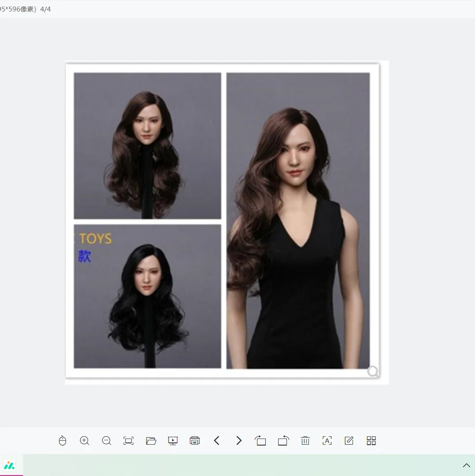Image resolution: width=475 pixels, height=476 pixels.
Task: Start the slideshow presentation
Action: coord(173,441)
